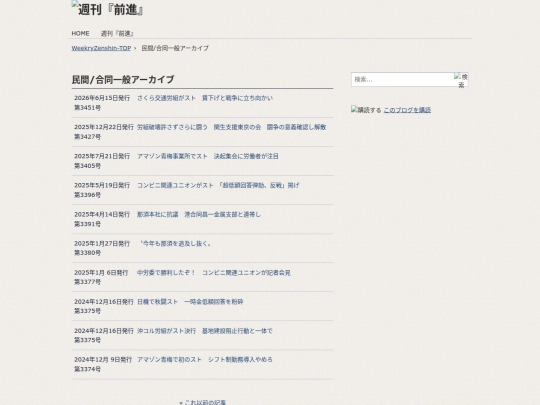Click breadcrumb text 民間/合同一般アーカイブ
The height and width of the screenshot is (405, 540).
[175, 48]
